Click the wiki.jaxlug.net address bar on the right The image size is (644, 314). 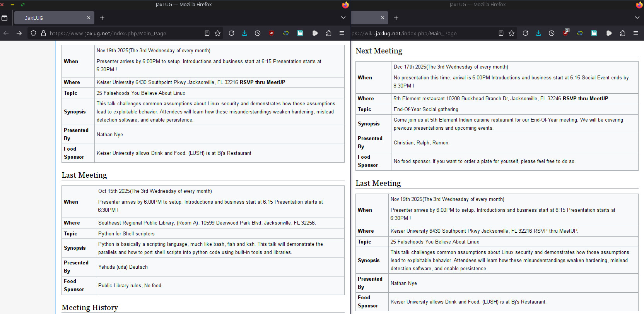(x=422, y=33)
